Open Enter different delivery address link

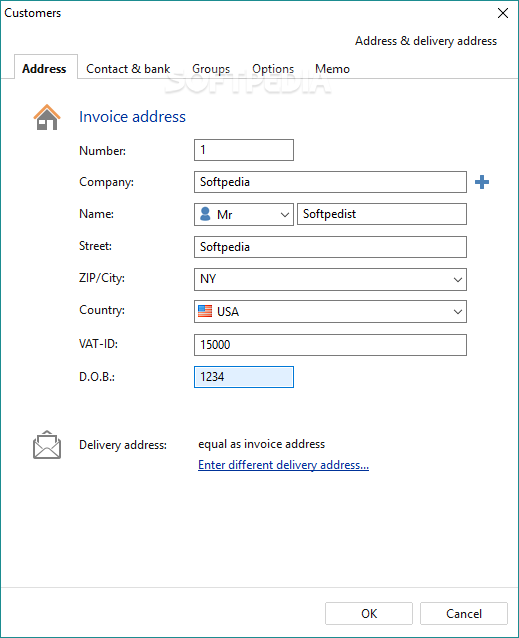pyautogui.click(x=283, y=465)
